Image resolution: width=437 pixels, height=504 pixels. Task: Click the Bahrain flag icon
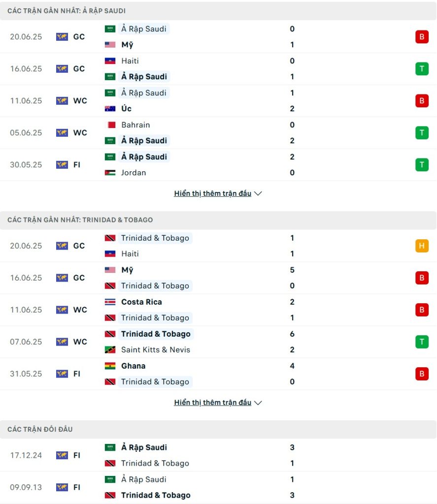click(x=110, y=125)
